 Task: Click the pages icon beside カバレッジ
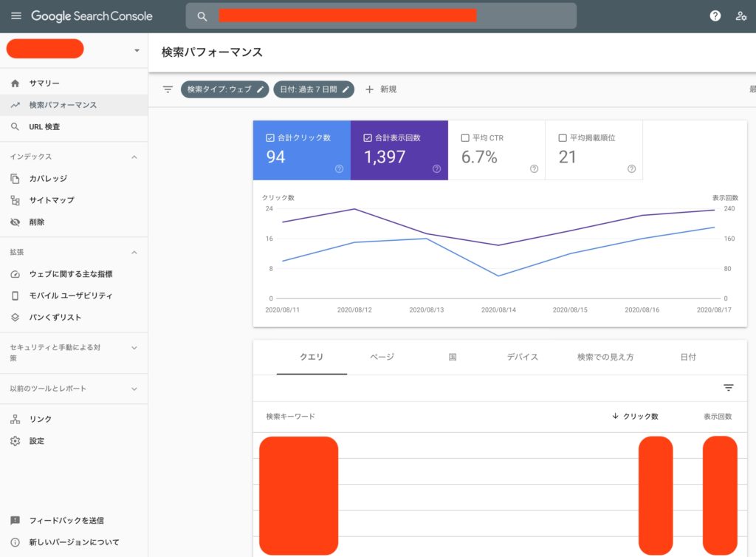point(15,179)
